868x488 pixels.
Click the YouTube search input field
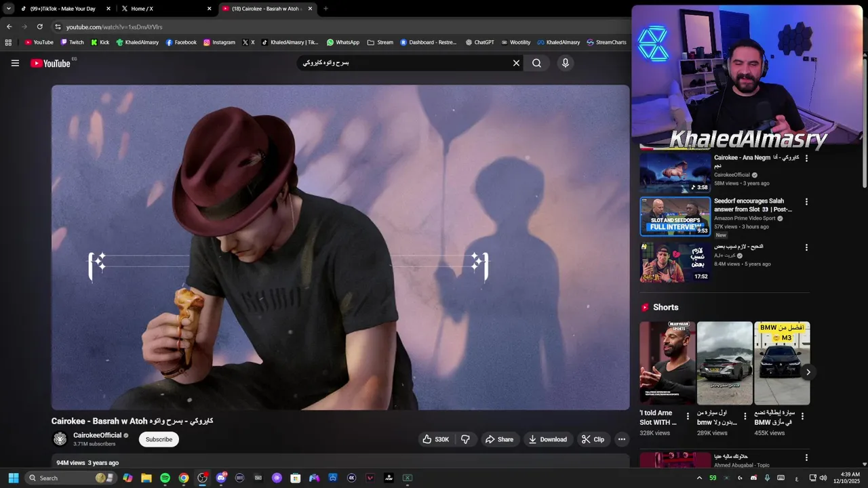pyautogui.click(x=403, y=63)
